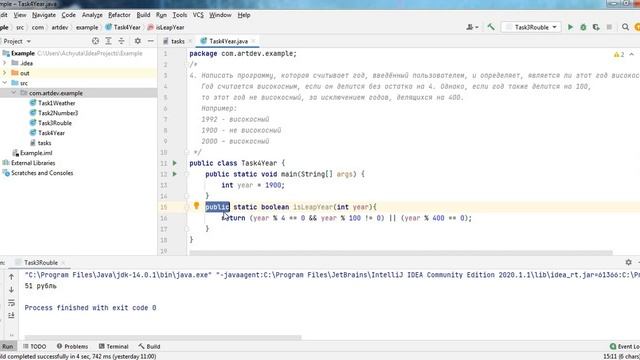Open the Tools menu
The image size is (640, 360).
[180, 15]
